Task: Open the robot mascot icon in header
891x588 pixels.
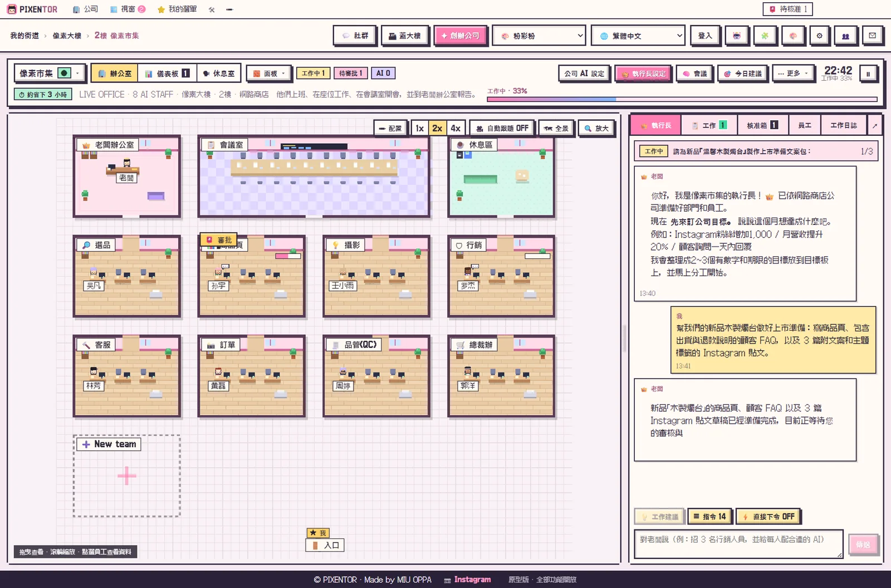Action: pyautogui.click(x=737, y=36)
